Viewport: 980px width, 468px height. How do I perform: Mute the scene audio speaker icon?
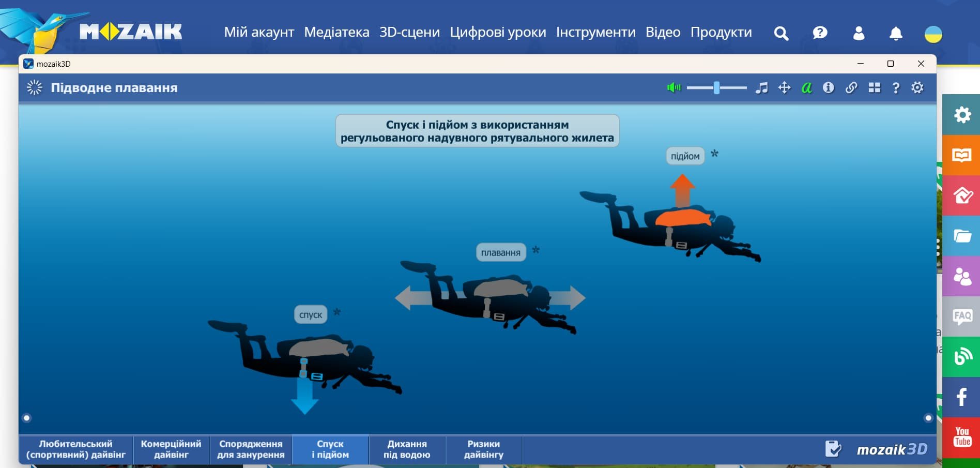point(673,88)
